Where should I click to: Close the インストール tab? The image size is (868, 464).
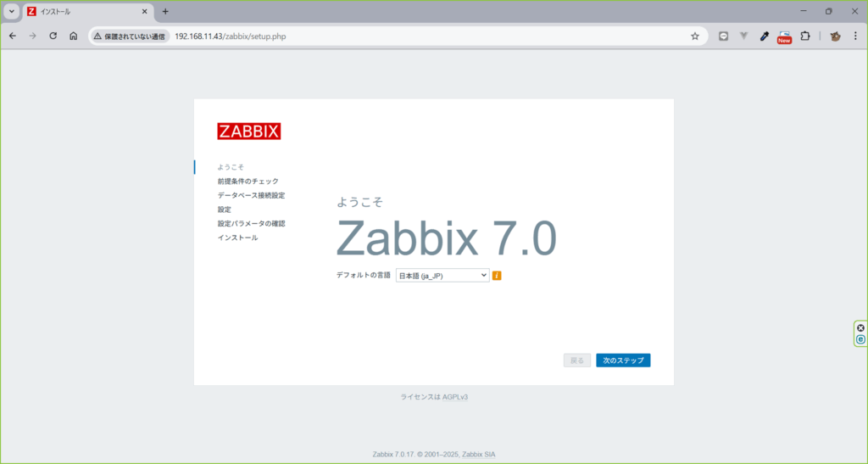[x=144, y=11]
